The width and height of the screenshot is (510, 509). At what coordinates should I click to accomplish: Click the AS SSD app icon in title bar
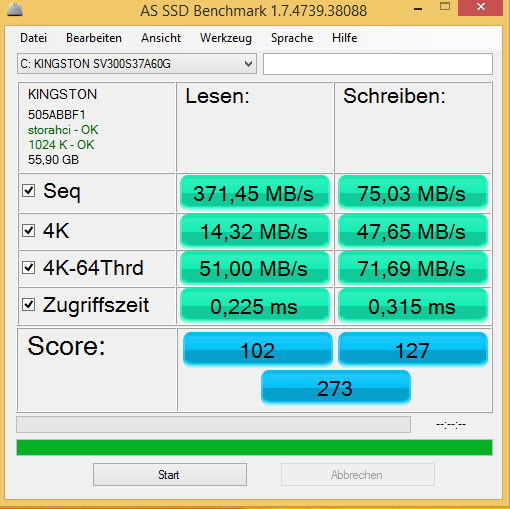pos(15,9)
